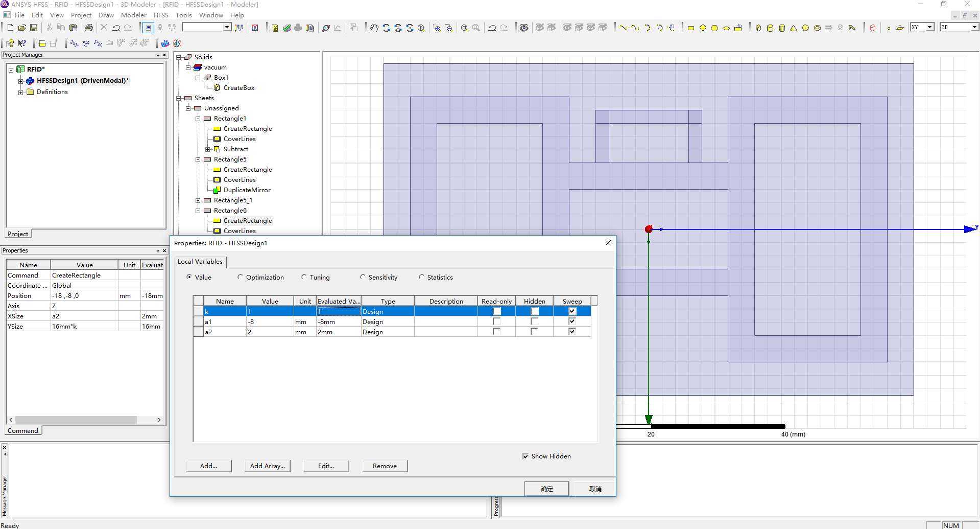This screenshot has width=980, height=529.
Task: Click the Value cell of variable a1
Action: tap(270, 321)
